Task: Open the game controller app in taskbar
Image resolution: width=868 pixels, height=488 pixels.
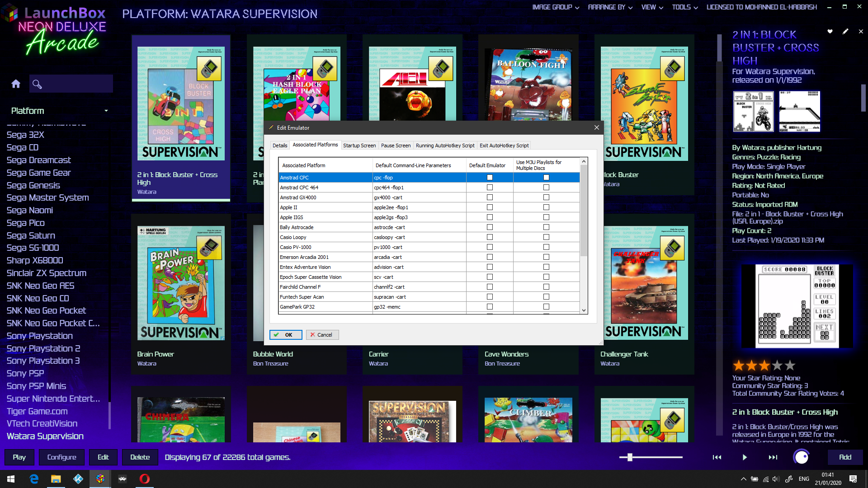Action: tap(123, 479)
